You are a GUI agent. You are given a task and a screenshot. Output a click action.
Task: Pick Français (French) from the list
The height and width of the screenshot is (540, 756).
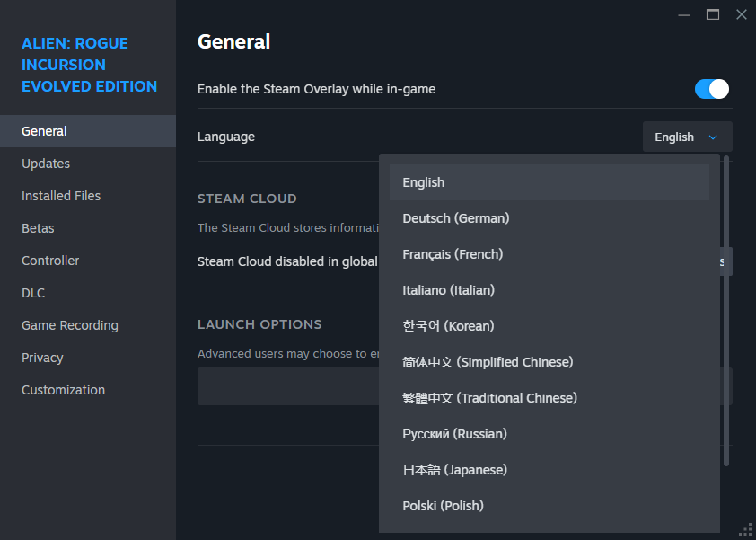click(x=549, y=254)
